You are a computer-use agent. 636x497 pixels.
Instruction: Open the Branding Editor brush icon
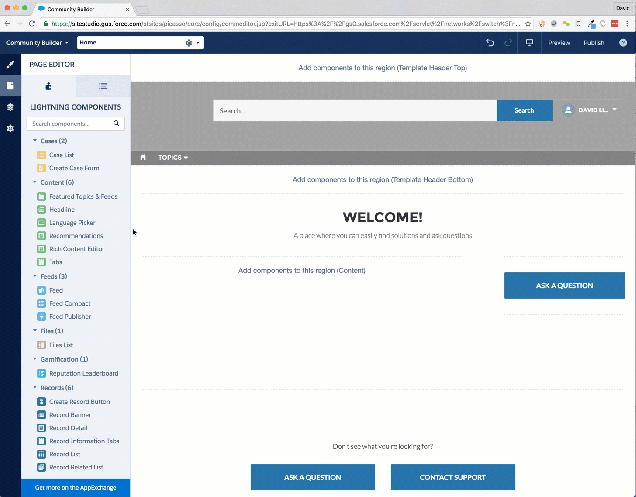coord(10,64)
